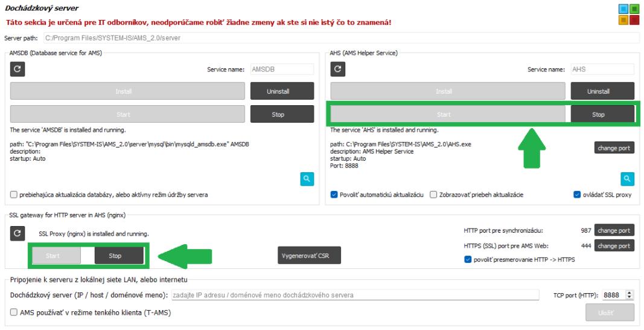
Task: Click the AMSDB magnifier search icon
Action: pyautogui.click(x=308, y=178)
